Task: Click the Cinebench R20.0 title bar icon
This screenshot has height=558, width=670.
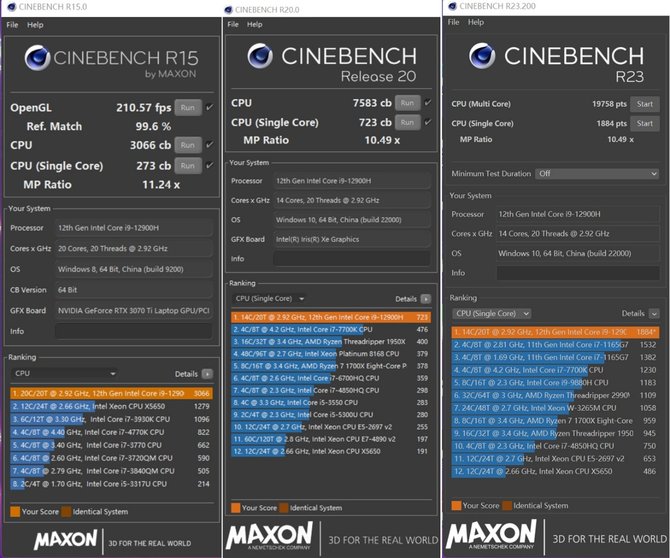Action: click(228, 10)
